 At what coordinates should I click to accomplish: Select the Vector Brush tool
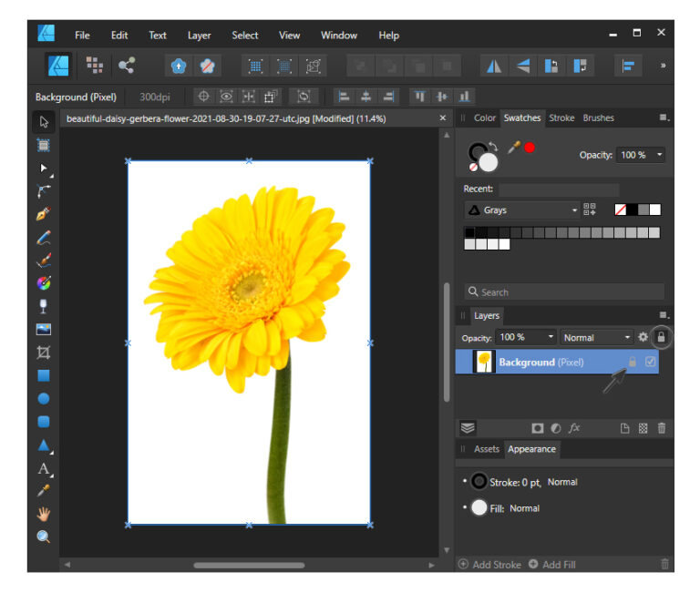pos(44,261)
